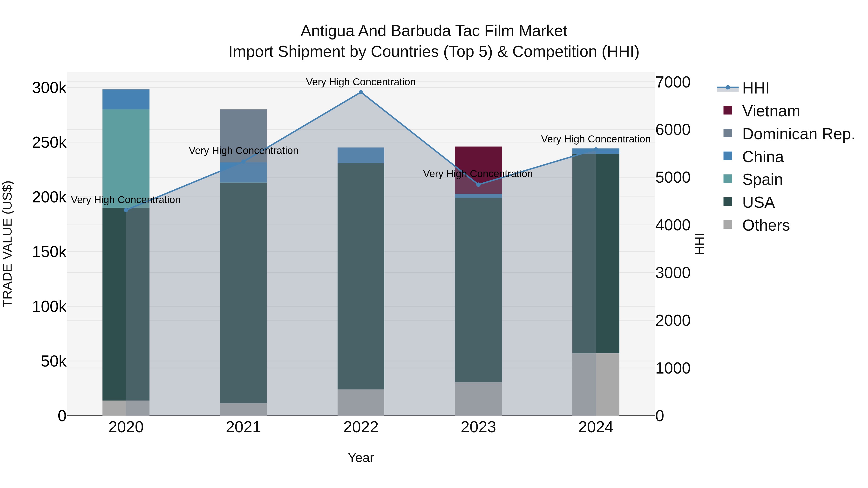Image resolution: width=868 pixels, height=488 pixels.
Task: Click the HHI line marker for 2020
Action: point(126,210)
